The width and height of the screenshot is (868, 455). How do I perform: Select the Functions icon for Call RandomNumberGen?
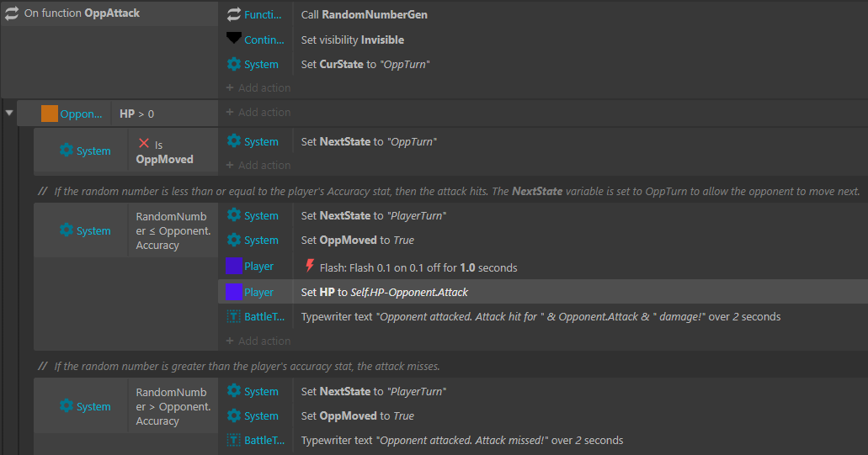pyautogui.click(x=233, y=14)
